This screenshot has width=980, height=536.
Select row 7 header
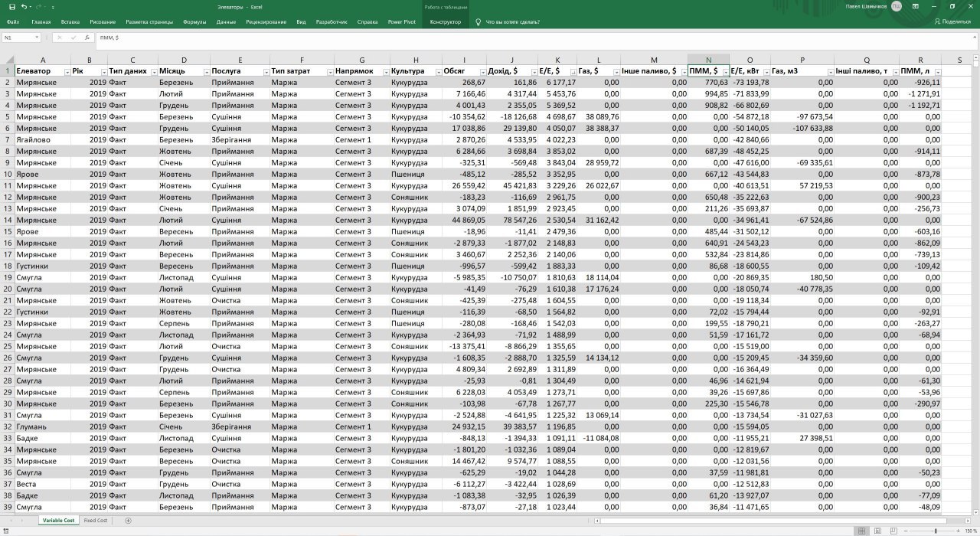click(x=8, y=140)
